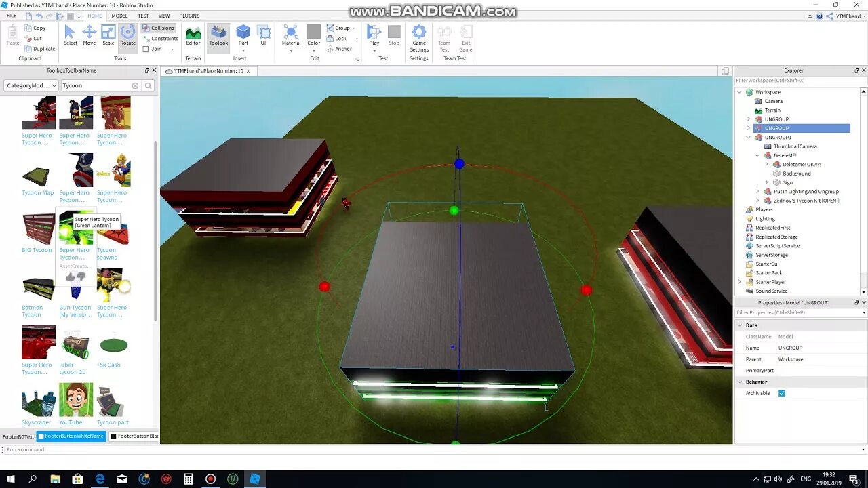The height and width of the screenshot is (488, 868).
Task: Open Microsoft Edge from taskbar
Action: [100, 479]
